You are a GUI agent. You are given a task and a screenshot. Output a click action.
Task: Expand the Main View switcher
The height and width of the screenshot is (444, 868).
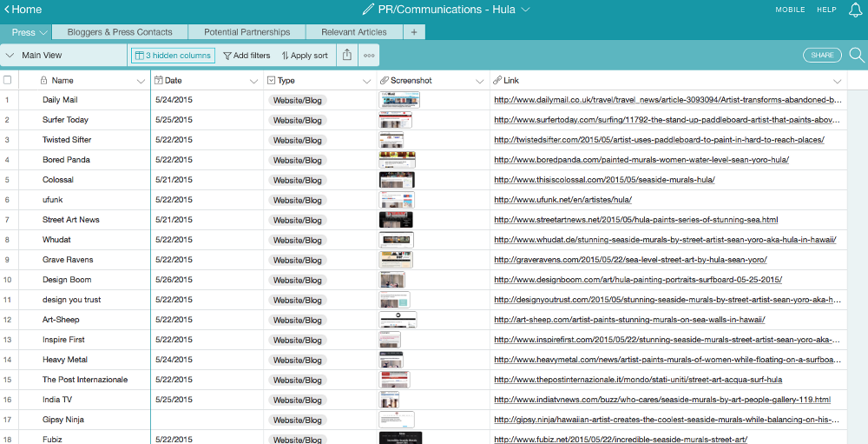click(x=63, y=56)
